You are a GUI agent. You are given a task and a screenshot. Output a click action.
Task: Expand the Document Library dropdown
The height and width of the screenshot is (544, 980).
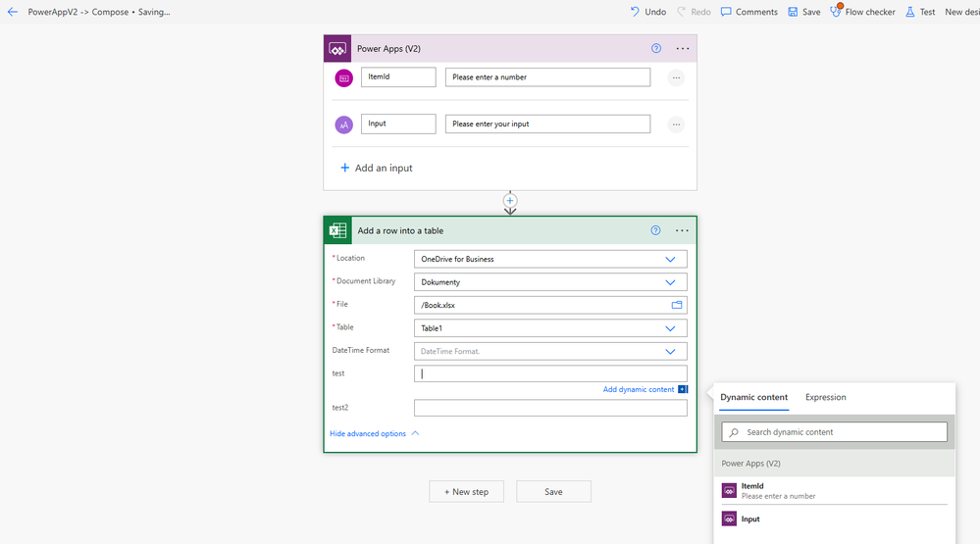point(670,282)
